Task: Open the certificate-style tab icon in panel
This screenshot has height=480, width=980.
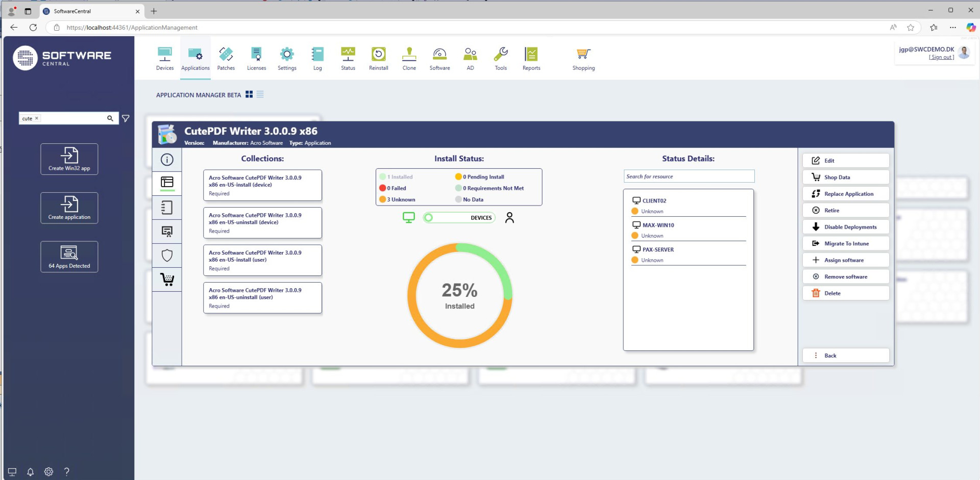Action: point(167,232)
